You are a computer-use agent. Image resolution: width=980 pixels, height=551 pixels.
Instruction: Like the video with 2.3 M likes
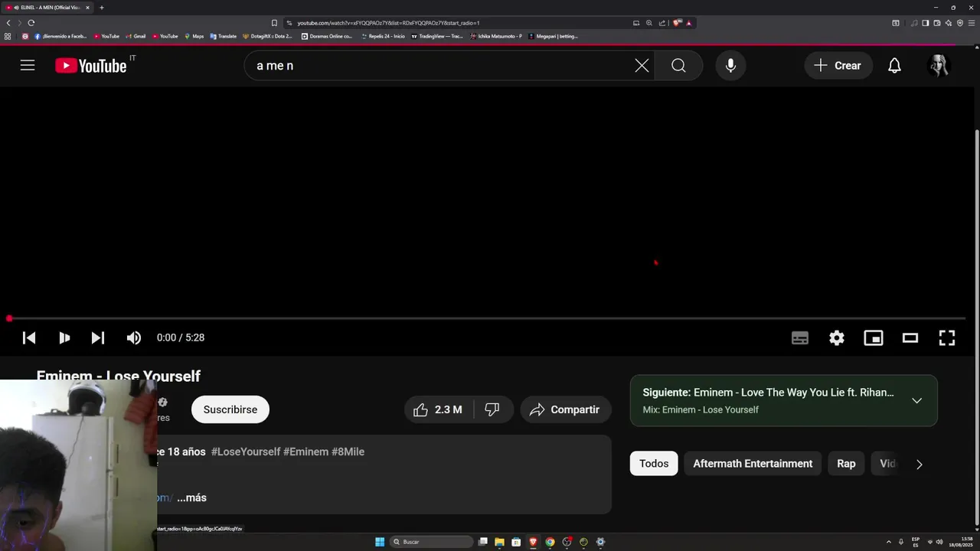pos(439,409)
